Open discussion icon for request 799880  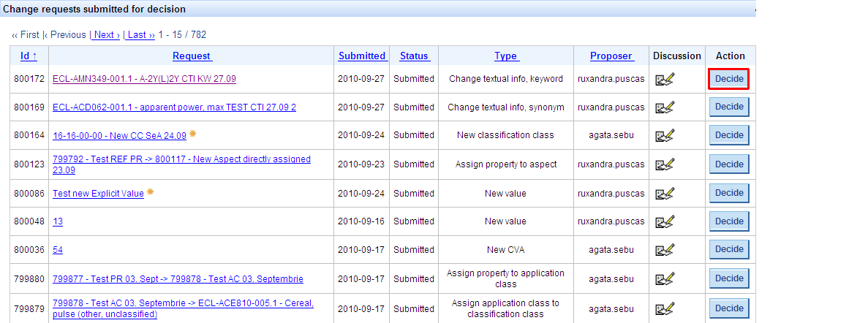[x=664, y=279]
